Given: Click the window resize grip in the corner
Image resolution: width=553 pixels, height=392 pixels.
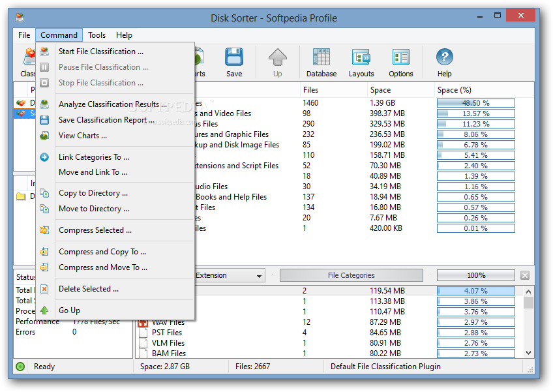Looking at the screenshot, I should point(530,370).
